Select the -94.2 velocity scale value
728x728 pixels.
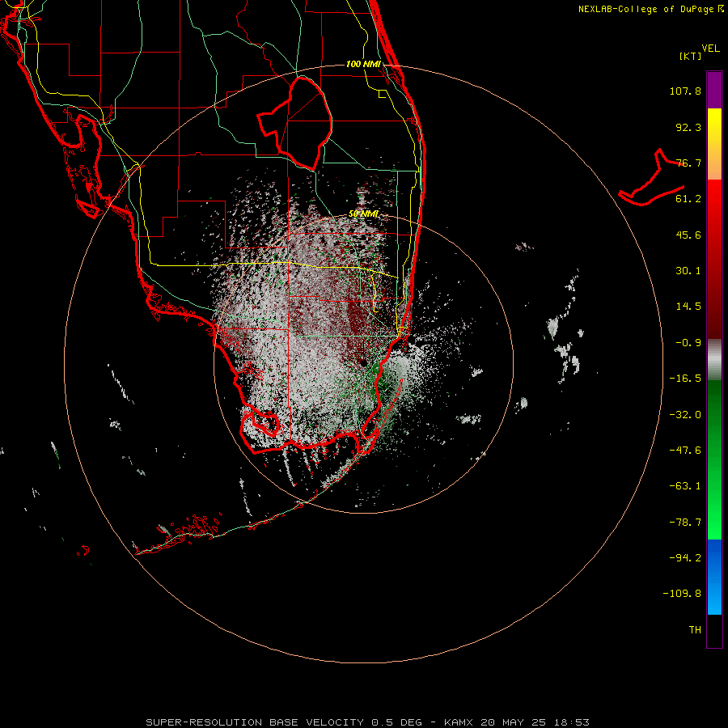[x=685, y=558]
